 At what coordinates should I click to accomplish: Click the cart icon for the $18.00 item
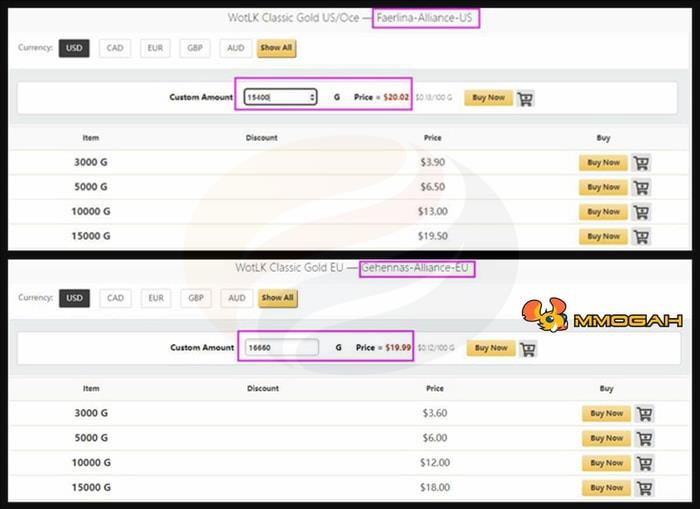(644, 488)
